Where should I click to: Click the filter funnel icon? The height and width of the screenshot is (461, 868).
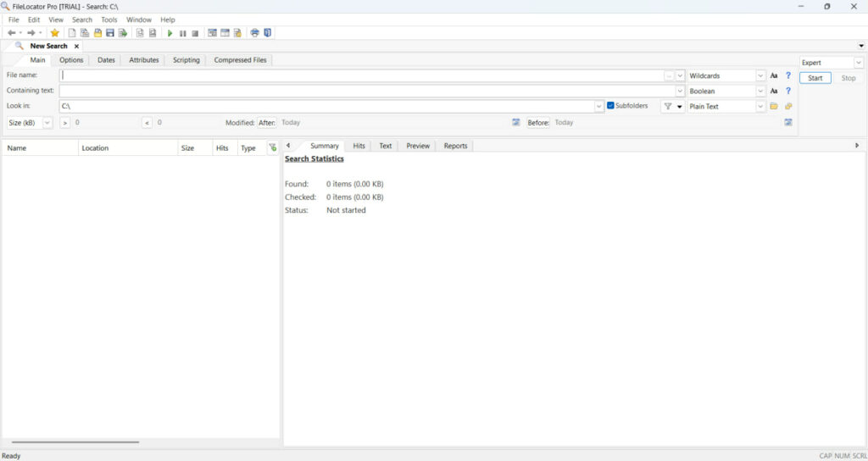668,106
